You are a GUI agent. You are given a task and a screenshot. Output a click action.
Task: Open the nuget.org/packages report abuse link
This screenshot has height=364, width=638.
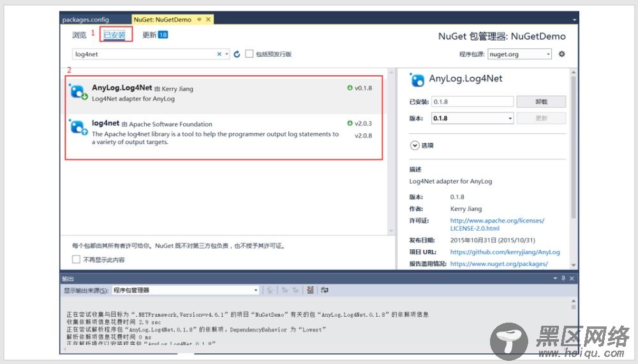[x=499, y=264]
